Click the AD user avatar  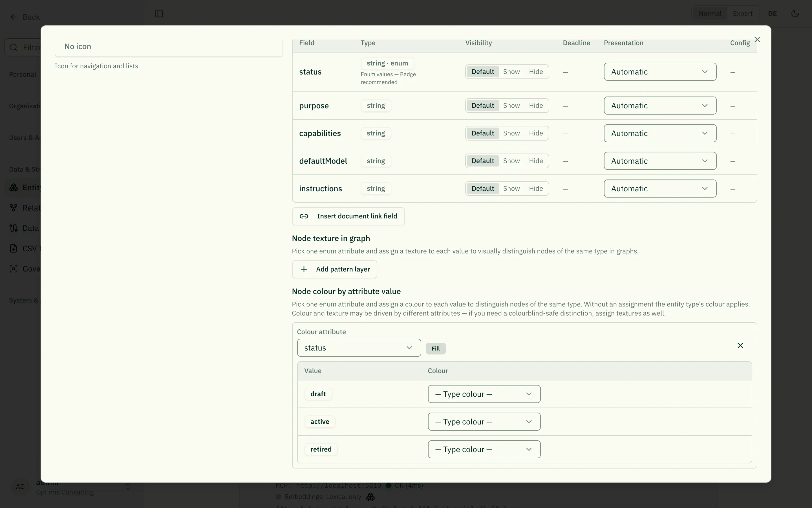tap(20, 487)
